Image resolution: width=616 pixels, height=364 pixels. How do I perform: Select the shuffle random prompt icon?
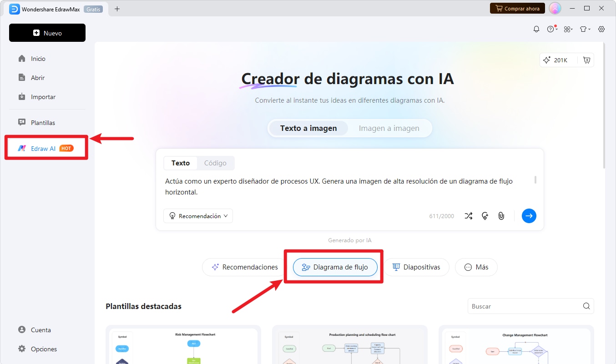[468, 216]
